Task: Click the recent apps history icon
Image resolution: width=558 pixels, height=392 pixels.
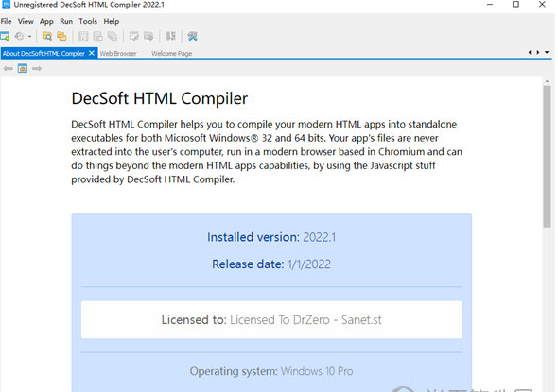Action: 20,36
